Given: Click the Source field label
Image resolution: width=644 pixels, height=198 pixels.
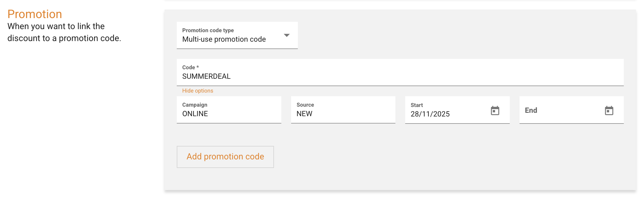Looking at the screenshot, I should pos(305,105).
